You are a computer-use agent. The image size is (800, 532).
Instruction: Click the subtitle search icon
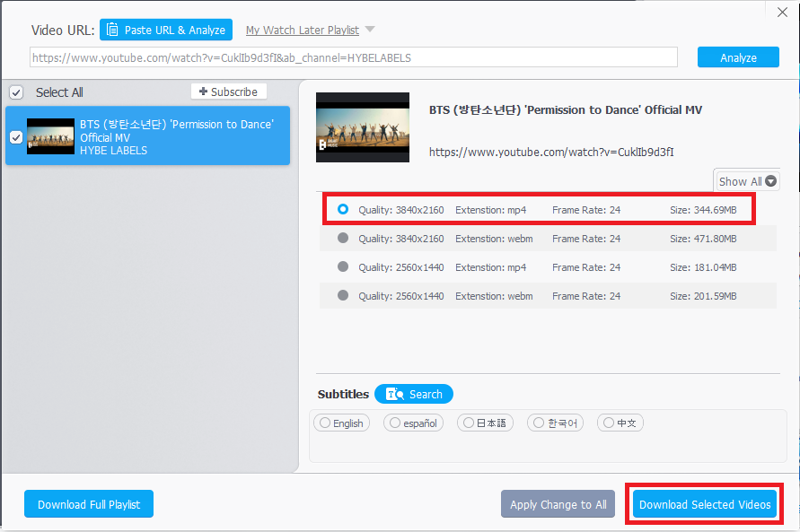tap(395, 394)
